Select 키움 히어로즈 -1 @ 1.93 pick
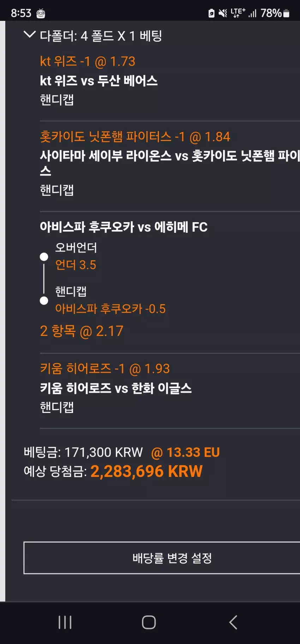This screenshot has width=300, height=644. tap(105, 369)
